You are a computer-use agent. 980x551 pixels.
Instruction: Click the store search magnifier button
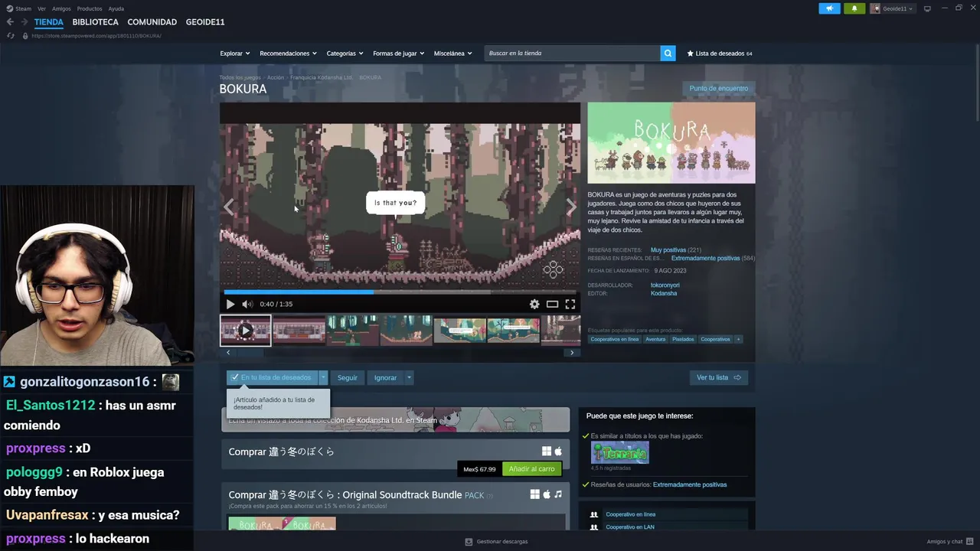pyautogui.click(x=668, y=54)
